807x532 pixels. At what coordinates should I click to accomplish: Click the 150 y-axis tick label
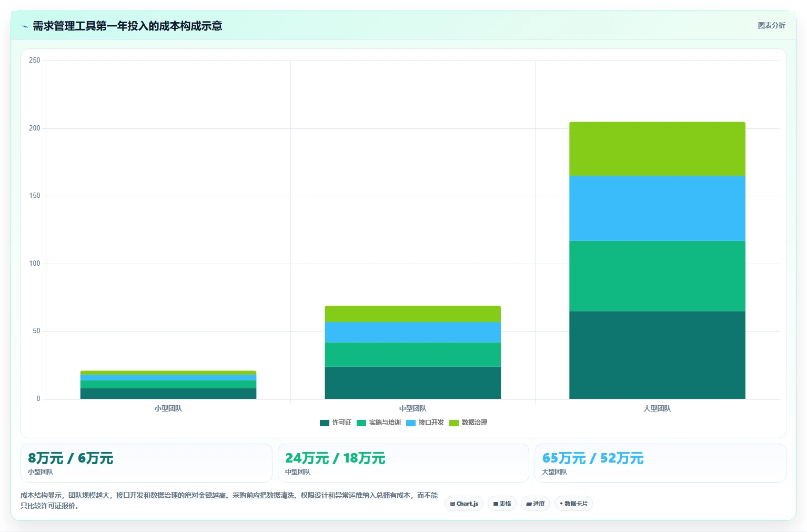pyautogui.click(x=35, y=196)
